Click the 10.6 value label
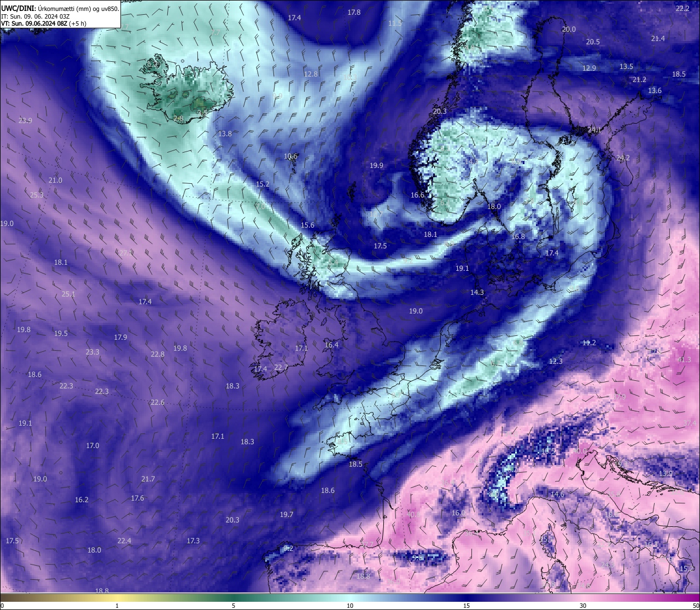Viewport: 700px width, 610px height. [291, 156]
